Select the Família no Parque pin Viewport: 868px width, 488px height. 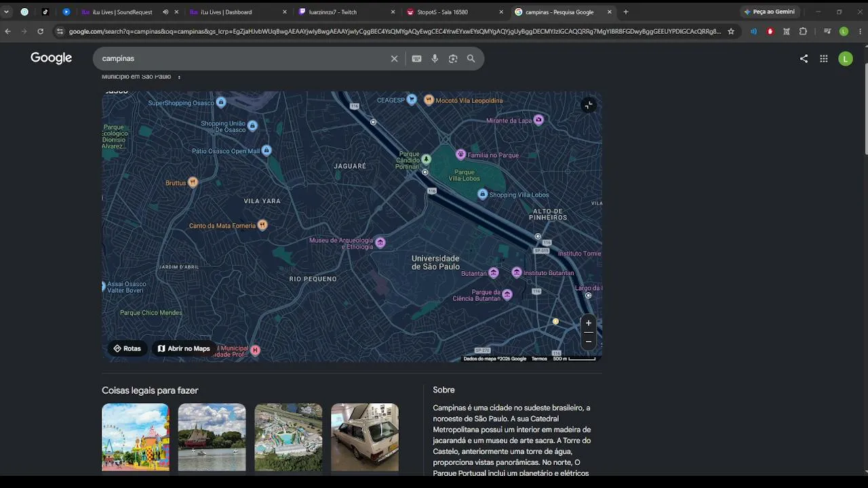coord(460,155)
